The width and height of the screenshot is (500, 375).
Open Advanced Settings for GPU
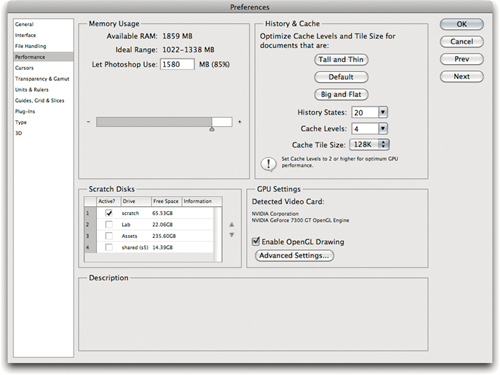[294, 256]
